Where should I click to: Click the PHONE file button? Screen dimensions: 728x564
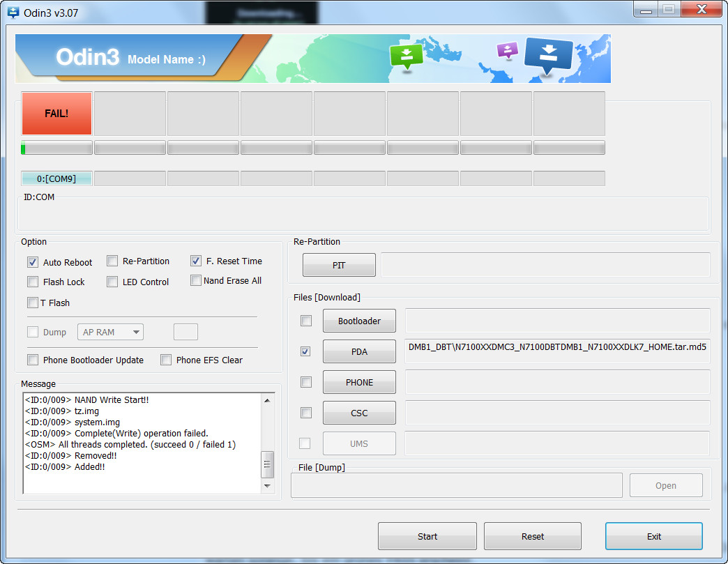click(359, 382)
